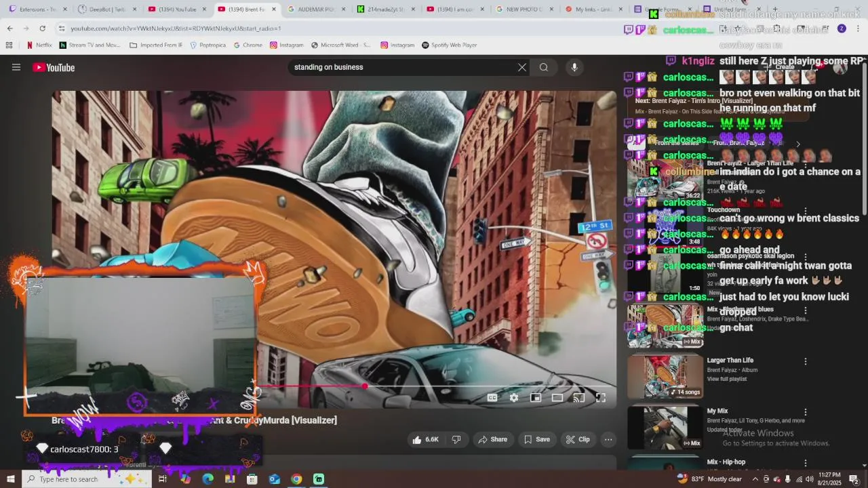This screenshot has height=488, width=868.
Task: Like the video with 6.6K likes
Action: [425, 439]
